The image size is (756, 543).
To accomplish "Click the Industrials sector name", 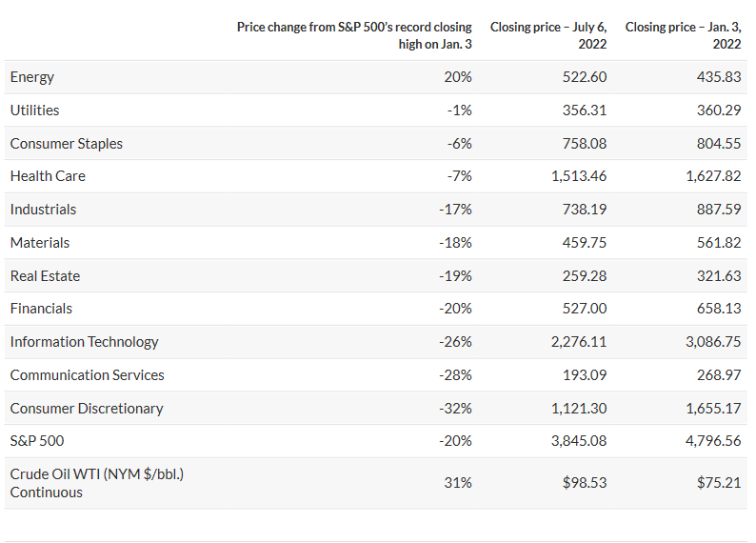I will click(x=43, y=210).
